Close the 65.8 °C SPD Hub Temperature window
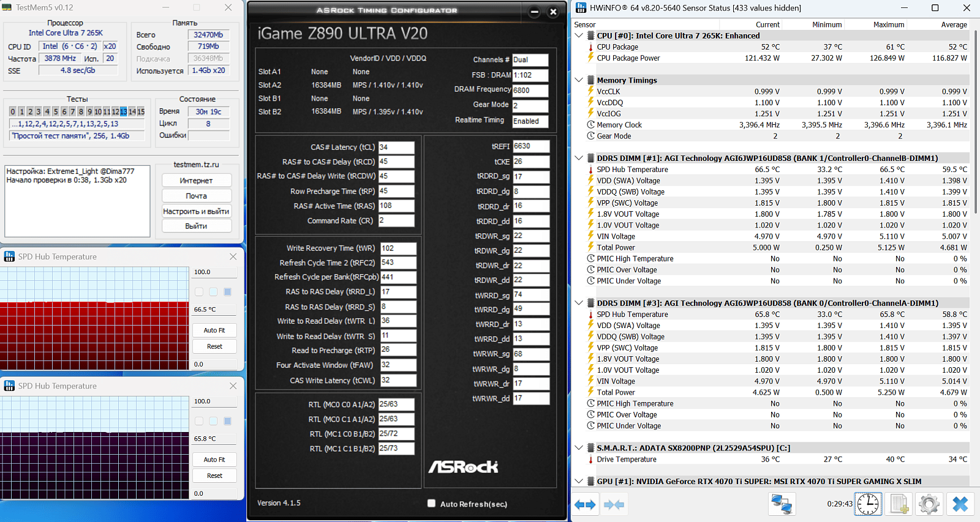The image size is (980, 522). [233, 386]
